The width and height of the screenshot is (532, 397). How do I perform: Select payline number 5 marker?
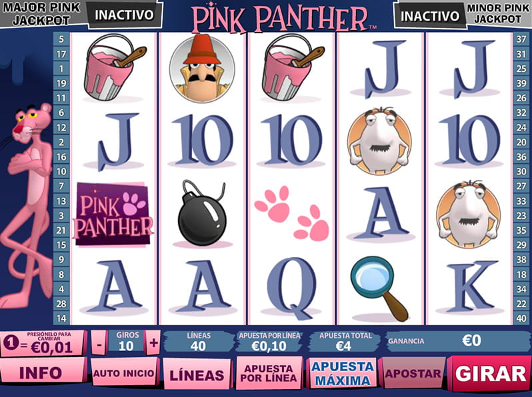pyautogui.click(x=61, y=39)
